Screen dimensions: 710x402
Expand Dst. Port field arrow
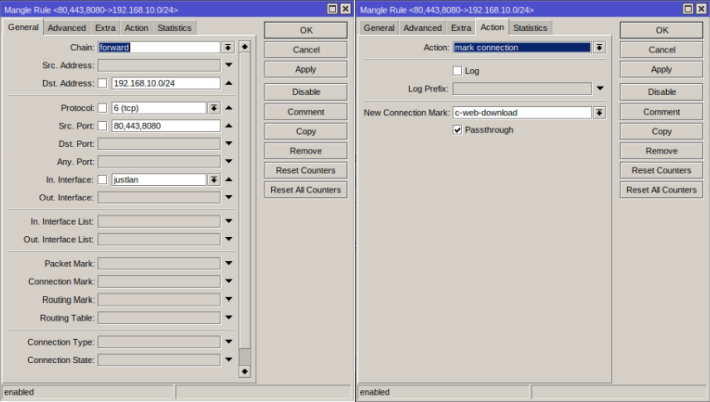tap(229, 144)
